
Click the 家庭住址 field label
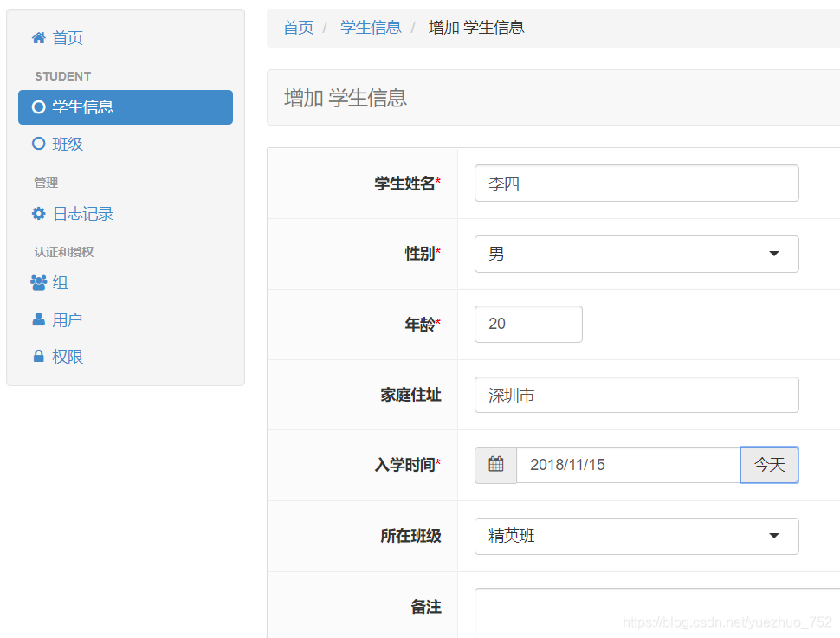point(410,395)
